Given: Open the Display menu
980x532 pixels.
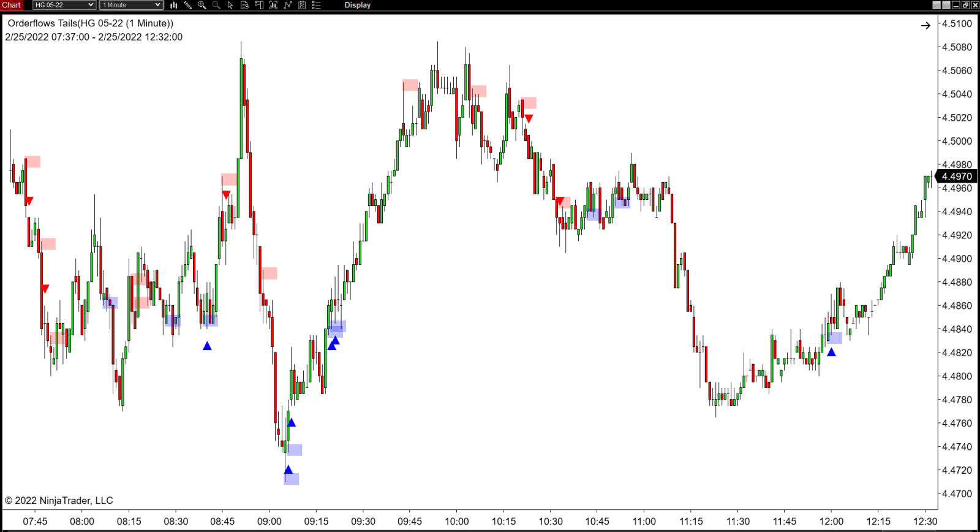Looking at the screenshot, I should pyautogui.click(x=357, y=5).
